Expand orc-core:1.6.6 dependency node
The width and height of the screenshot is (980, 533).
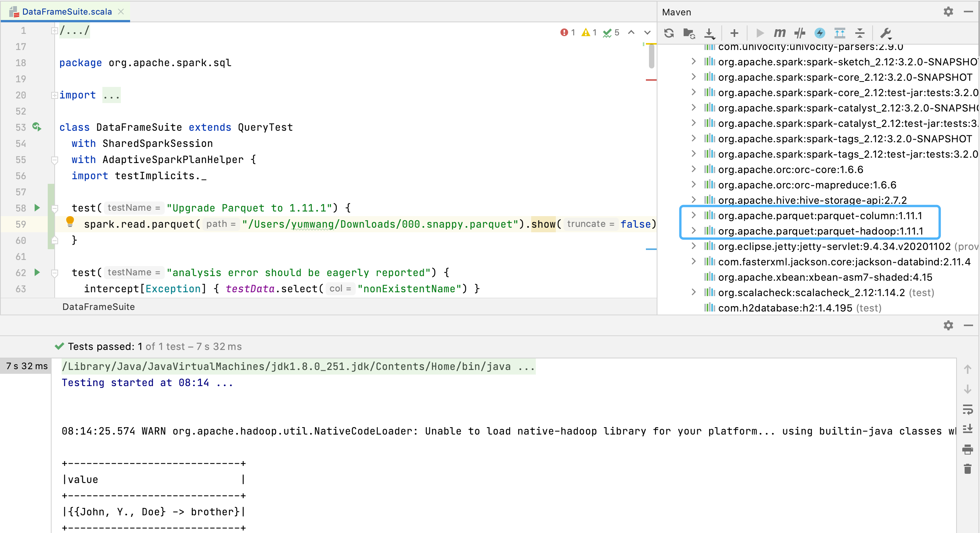coord(694,169)
